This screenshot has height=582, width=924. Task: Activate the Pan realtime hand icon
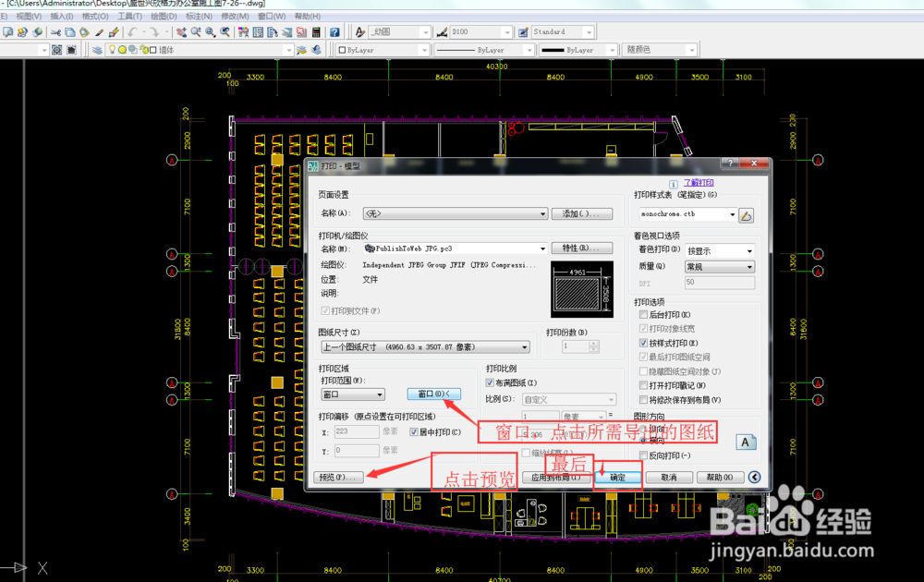(x=181, y=31)
